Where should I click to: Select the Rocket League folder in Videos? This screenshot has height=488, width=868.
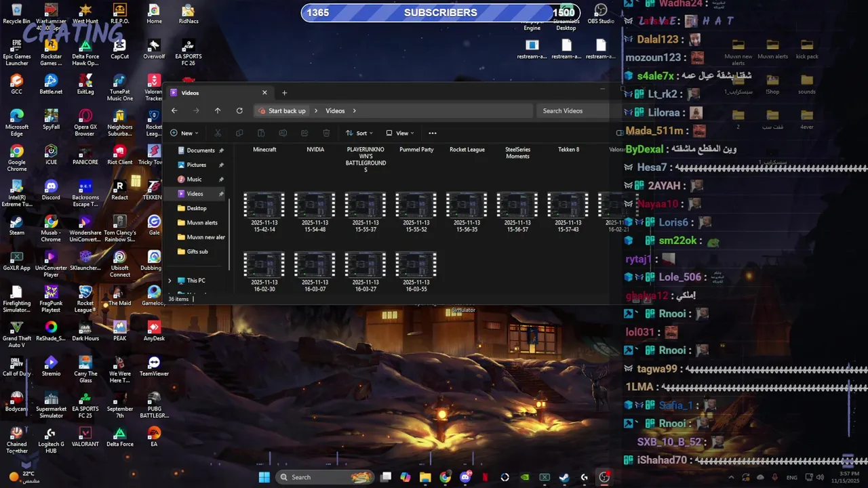click(467, 150)
